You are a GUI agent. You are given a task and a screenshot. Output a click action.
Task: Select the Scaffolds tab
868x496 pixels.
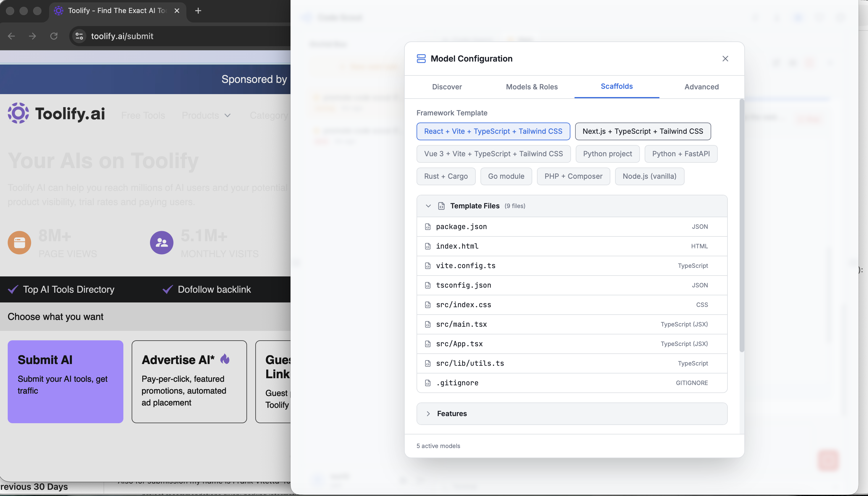click(x=616, y=86)
